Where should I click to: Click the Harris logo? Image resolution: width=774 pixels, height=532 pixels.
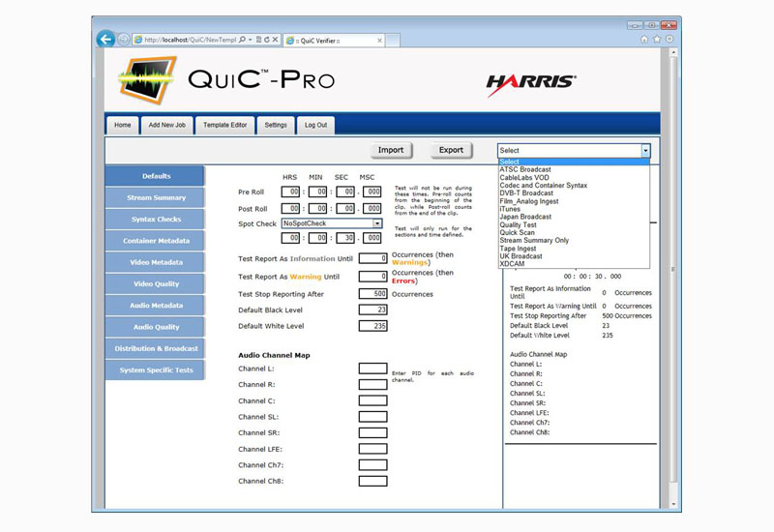tap(531, 84)
